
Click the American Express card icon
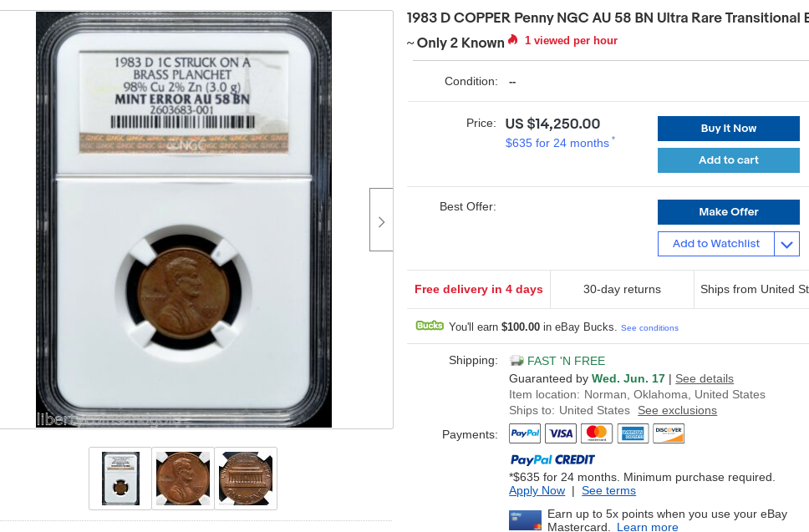(633, 433)
